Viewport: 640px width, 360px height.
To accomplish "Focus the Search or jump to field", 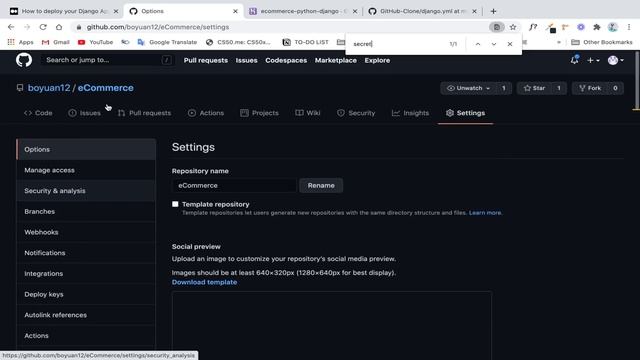I will (107, 60).
